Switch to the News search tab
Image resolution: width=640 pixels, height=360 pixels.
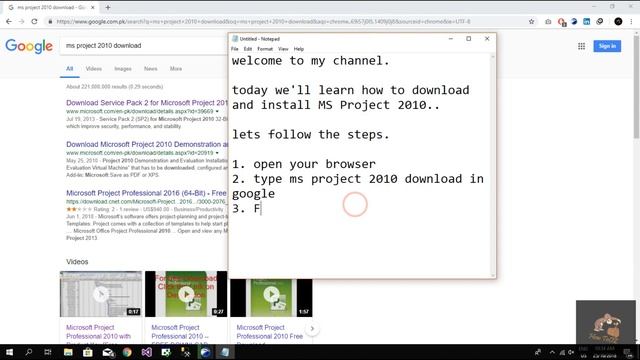[x=151, y=69]
